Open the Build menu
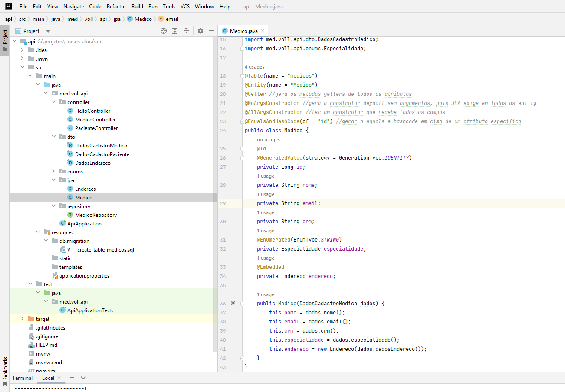 (x=137, y=7)
